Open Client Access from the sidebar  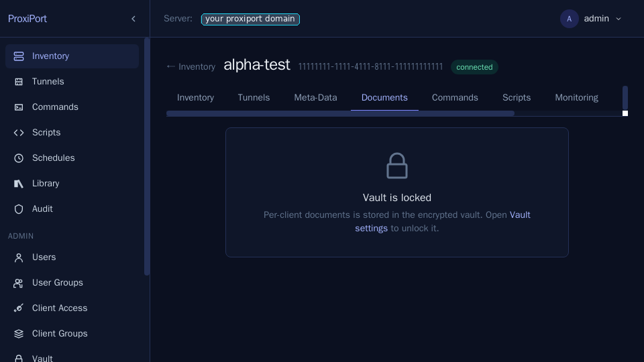tap(72, 308)
